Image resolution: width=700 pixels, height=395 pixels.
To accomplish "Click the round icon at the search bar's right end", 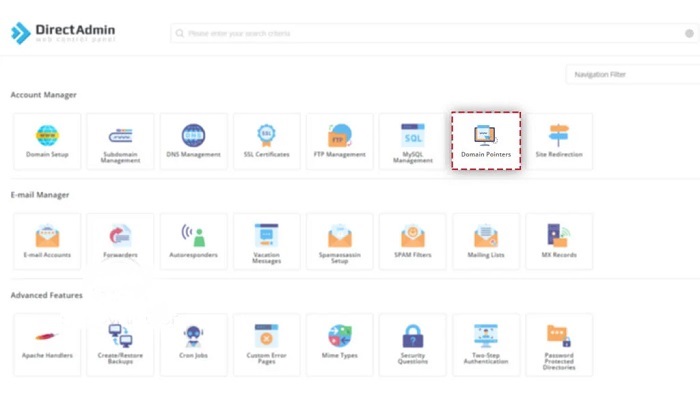I will point(689,33).
